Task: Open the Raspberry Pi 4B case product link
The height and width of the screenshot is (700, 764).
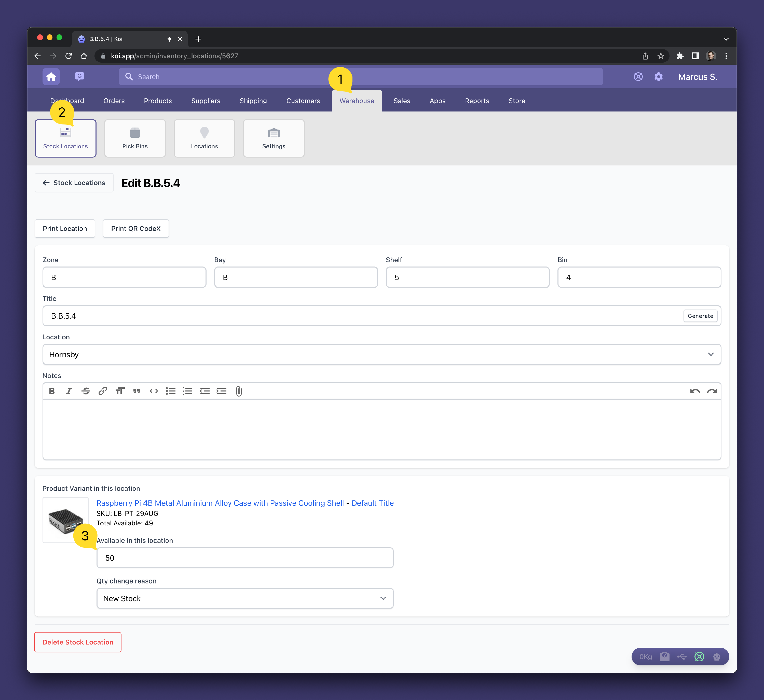Action: 220,503
